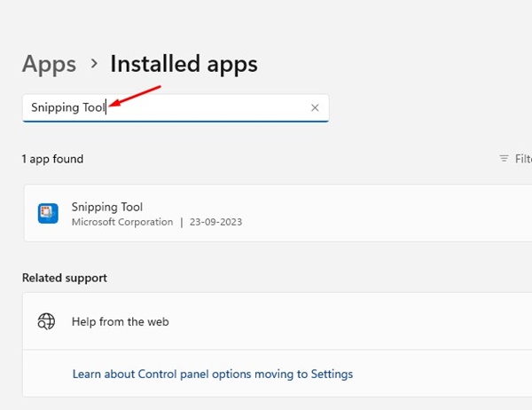This screenshot has height=410, width=532.
Task: Click the Installed apps heading
Action: click(184, 64)
